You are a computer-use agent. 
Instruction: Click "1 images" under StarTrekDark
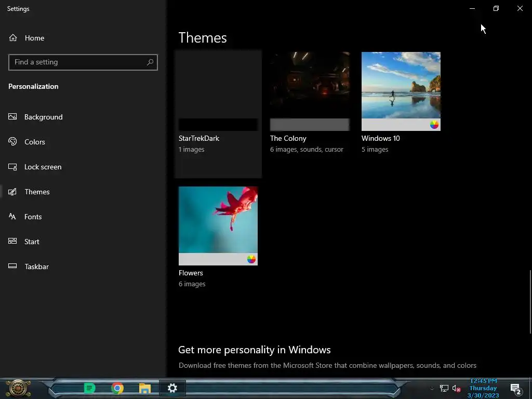[191, 149]
